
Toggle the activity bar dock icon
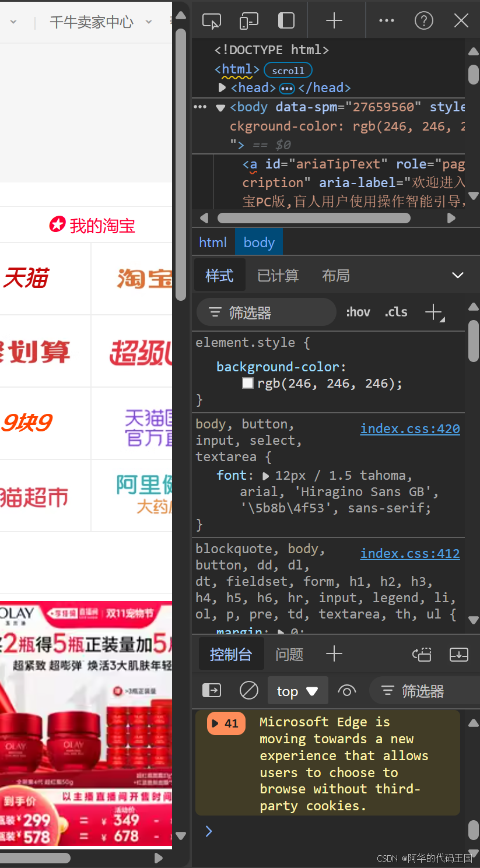click(x=286, y=21)
